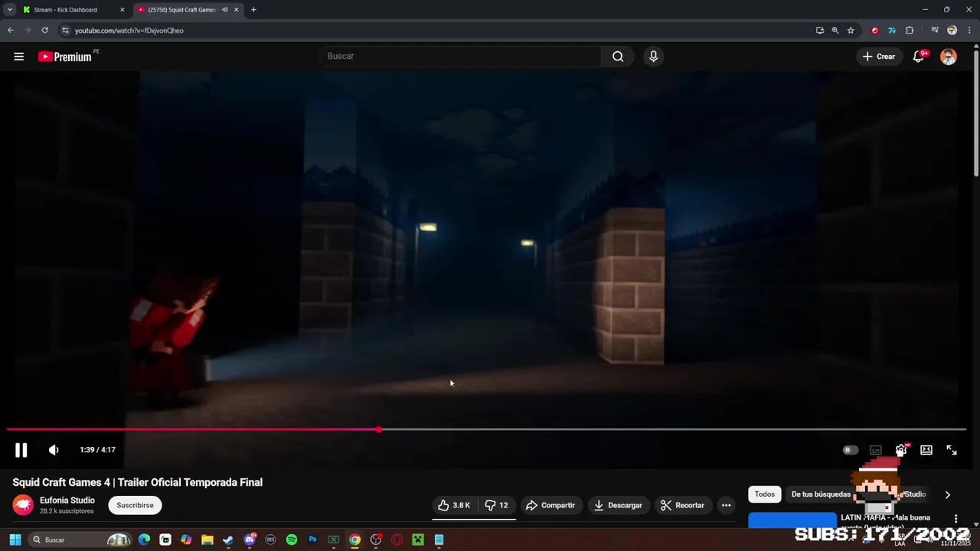Image resolution: width=980 pixels, height=551 pixels.
Task: Mute the tab via audio speaker icon
Action: 224,10
